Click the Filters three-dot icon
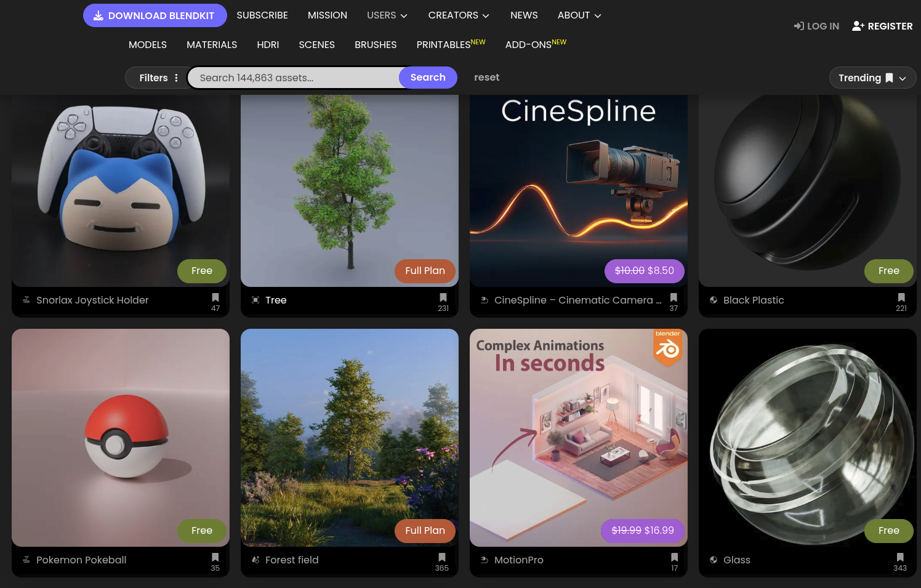The width and height of the screenshot is (921, 588). [x=176, y=78]
